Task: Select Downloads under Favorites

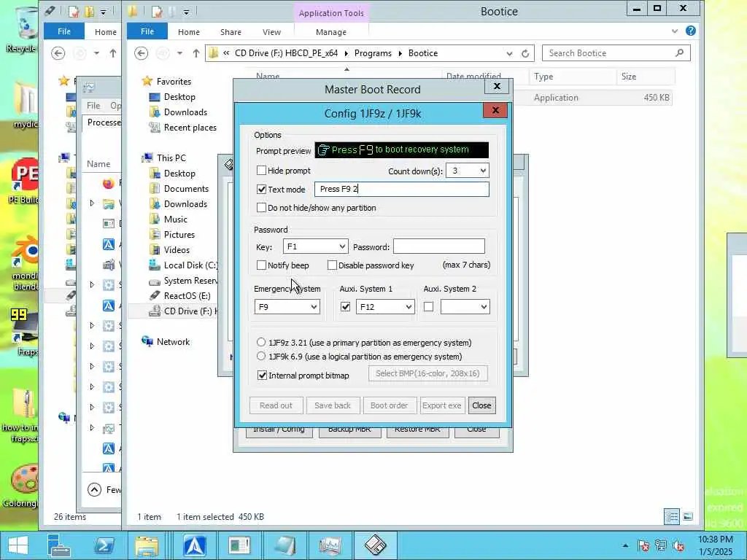Action: point(185,112)
